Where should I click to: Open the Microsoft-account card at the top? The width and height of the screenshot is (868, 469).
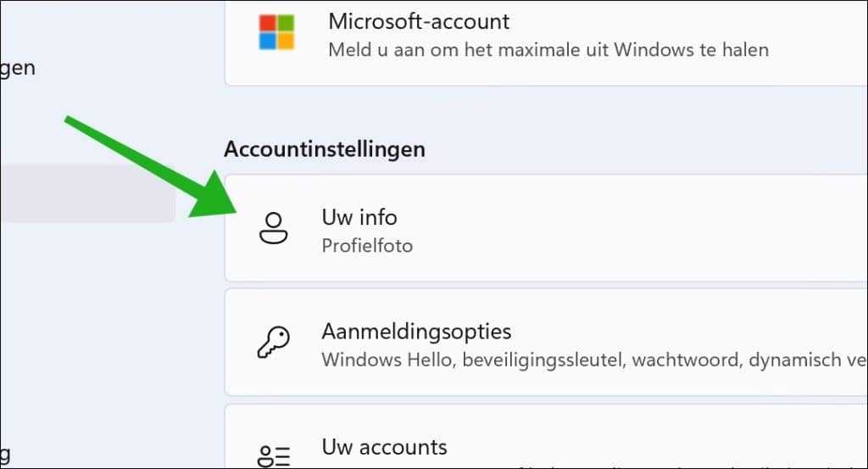[x=546, y=42]
